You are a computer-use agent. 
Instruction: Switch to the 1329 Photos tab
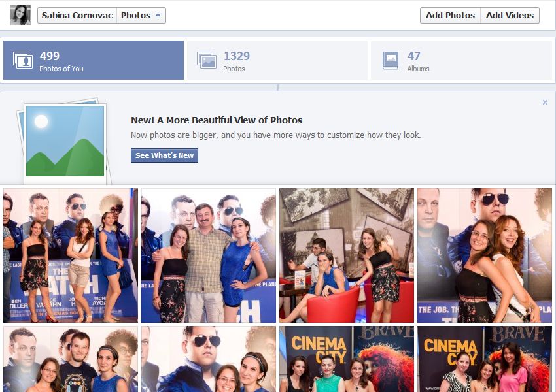(277, 60)
